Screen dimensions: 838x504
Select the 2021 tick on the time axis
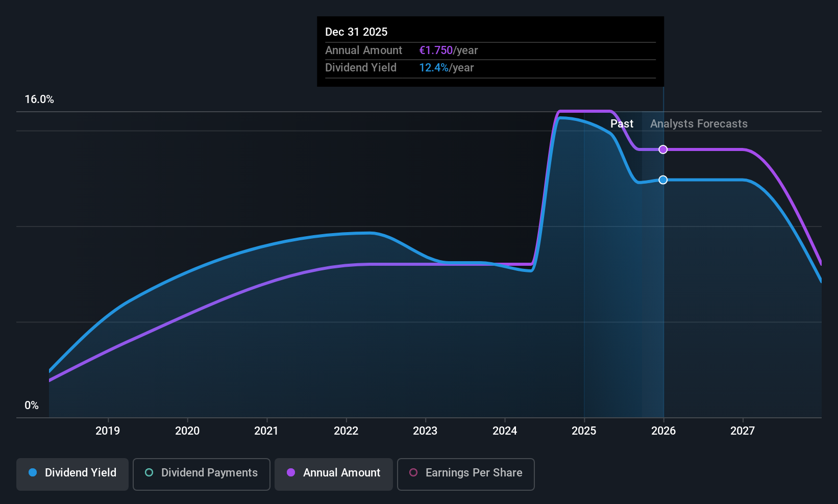pos(266,431)
